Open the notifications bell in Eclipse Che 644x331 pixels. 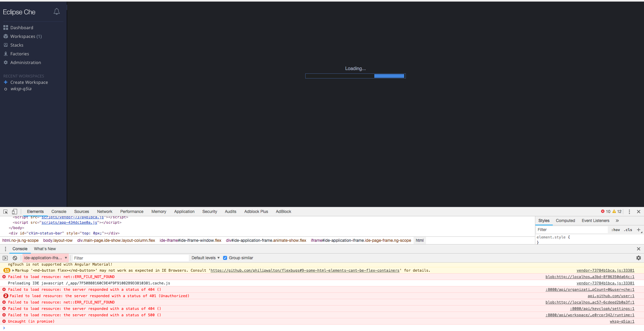point(57,12)
